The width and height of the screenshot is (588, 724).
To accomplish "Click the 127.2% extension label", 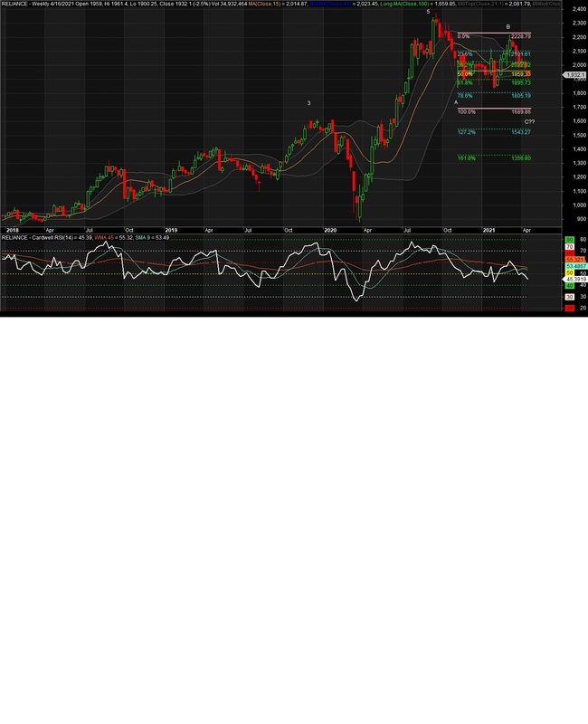I will [466, 132].
